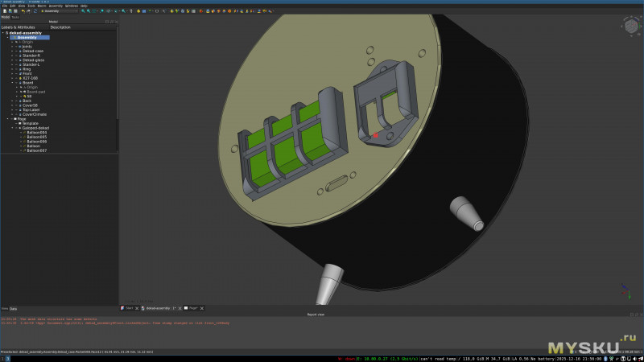Select the CoverClimate part in the tree
This screenshot has height=362, width=644.
pos(35,114)
